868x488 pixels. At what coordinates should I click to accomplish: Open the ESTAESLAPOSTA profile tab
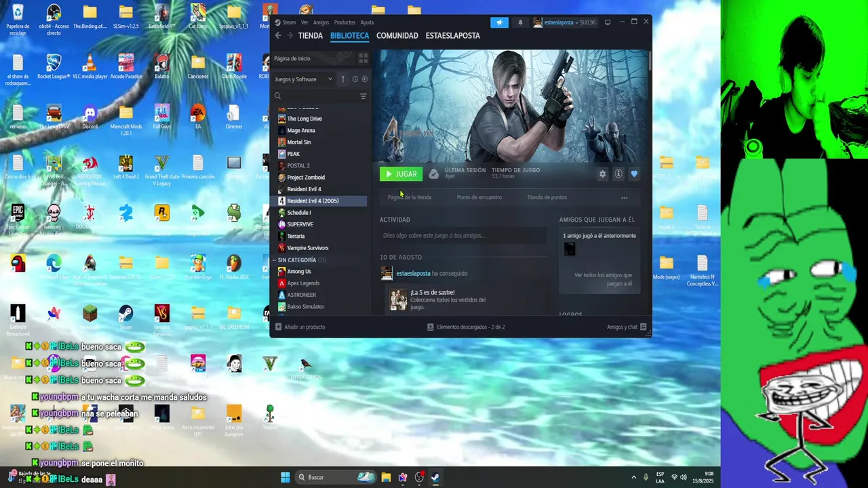(x=452, y=36)
